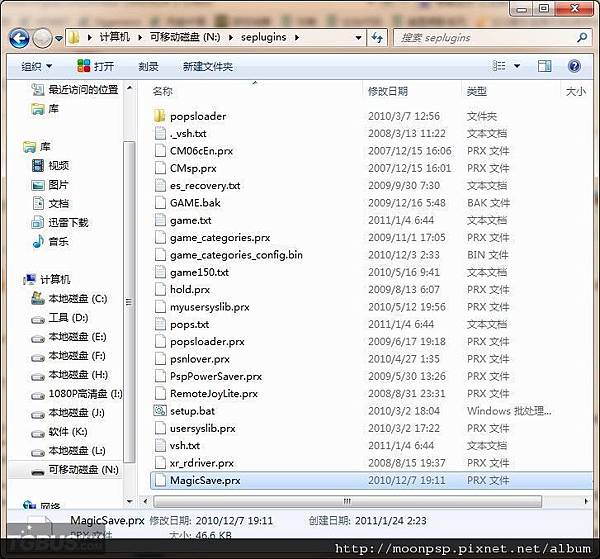Create a folder with 新建文件夹
Viewport: 600px width, 559px height.
(208, 67)
